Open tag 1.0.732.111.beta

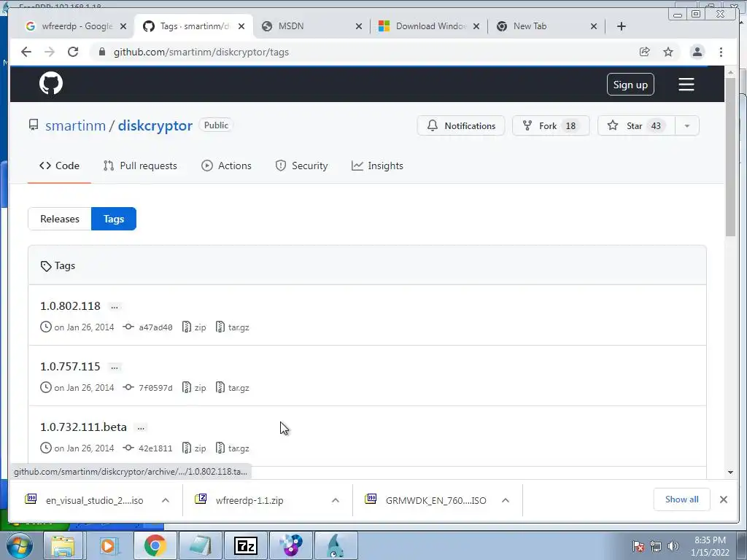coord(83,427)
